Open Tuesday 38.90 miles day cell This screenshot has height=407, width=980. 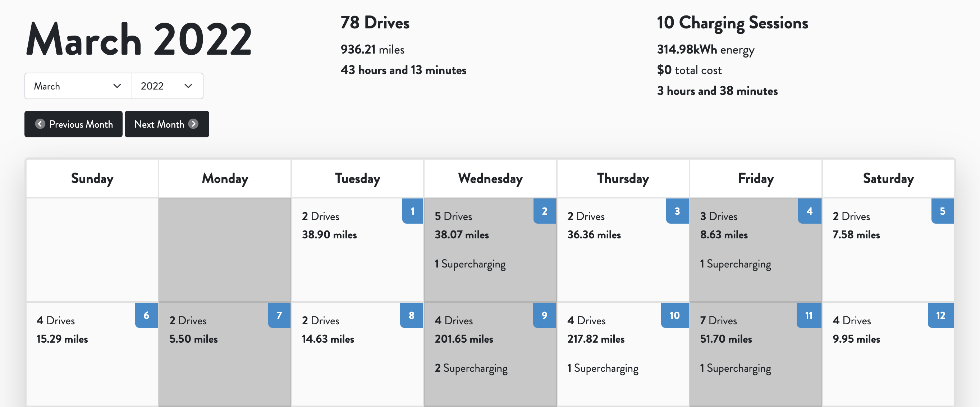coord(358,250)
